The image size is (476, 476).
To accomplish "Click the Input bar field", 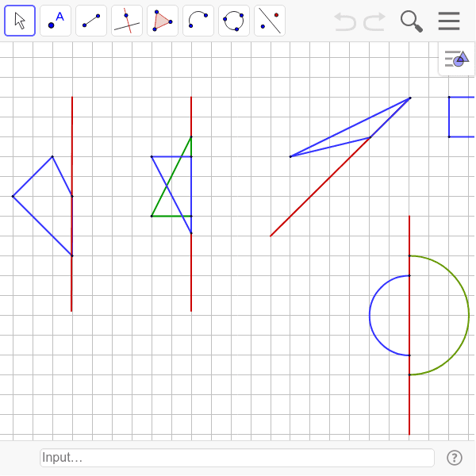I will (x=237, y=458).
